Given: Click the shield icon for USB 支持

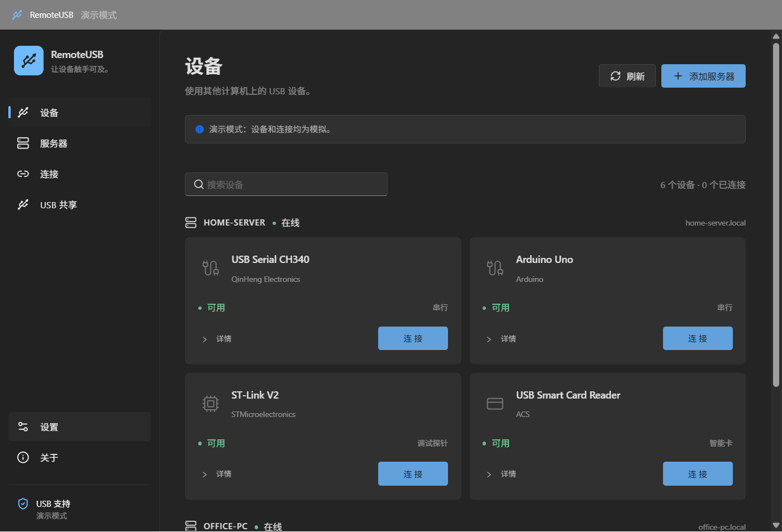Looking at the screenshot, I should [23, 504].
